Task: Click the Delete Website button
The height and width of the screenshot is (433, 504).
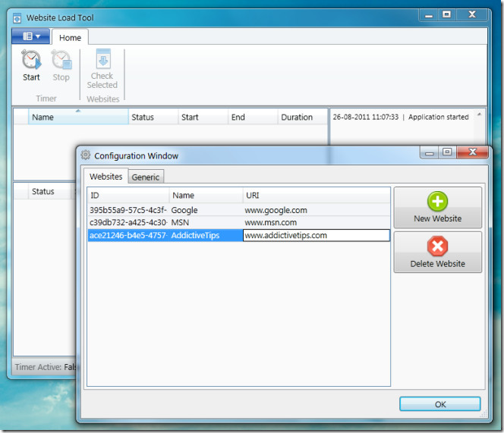Action: [437, 253]
